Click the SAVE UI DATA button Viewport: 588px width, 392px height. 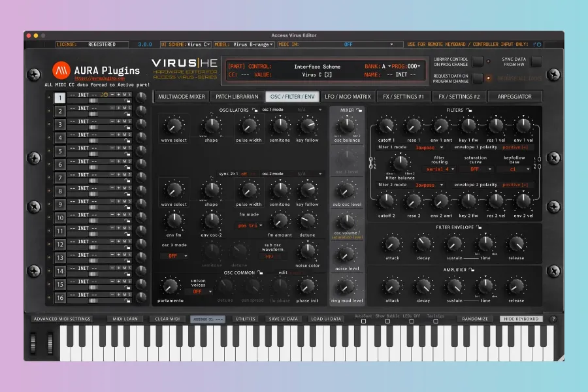(x=283, y=319)
